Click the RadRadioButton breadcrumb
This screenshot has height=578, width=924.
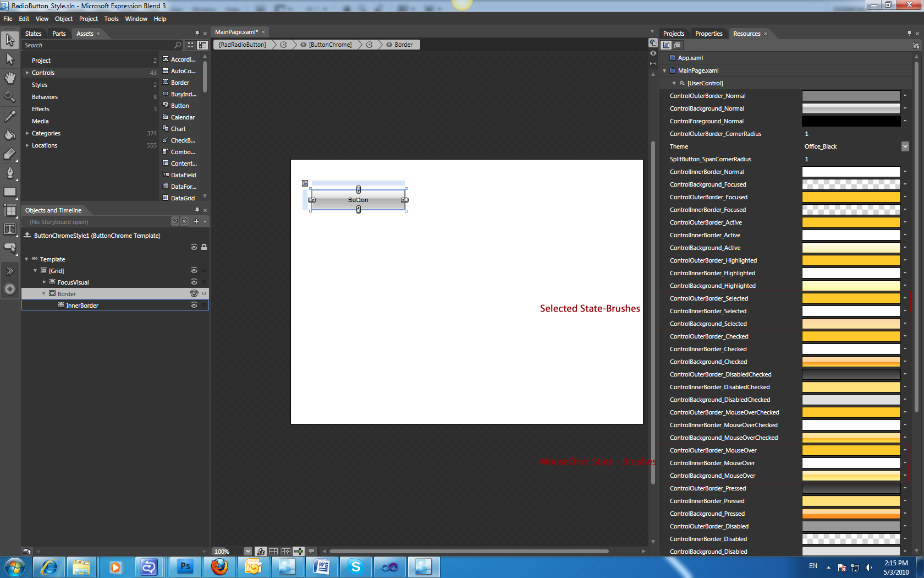tap(243, 45)
